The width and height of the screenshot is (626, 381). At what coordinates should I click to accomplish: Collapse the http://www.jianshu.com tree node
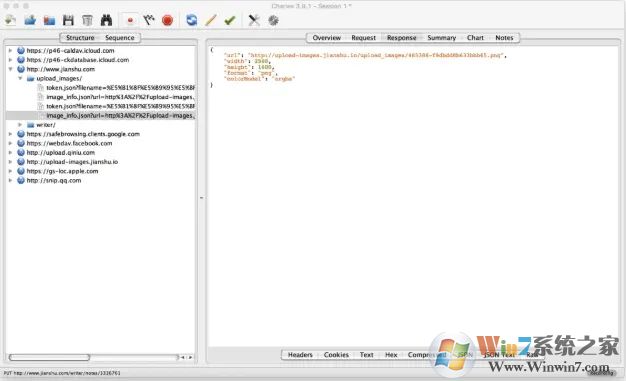pos(10,69)
